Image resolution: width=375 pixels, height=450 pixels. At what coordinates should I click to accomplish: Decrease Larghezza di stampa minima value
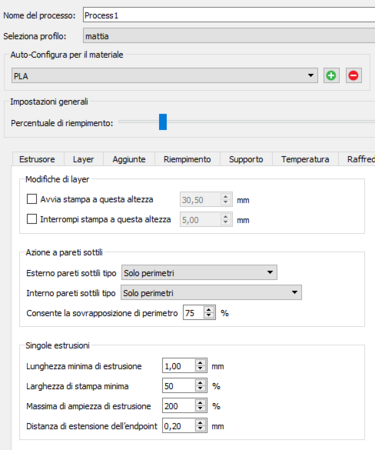[x=200, y=389]
